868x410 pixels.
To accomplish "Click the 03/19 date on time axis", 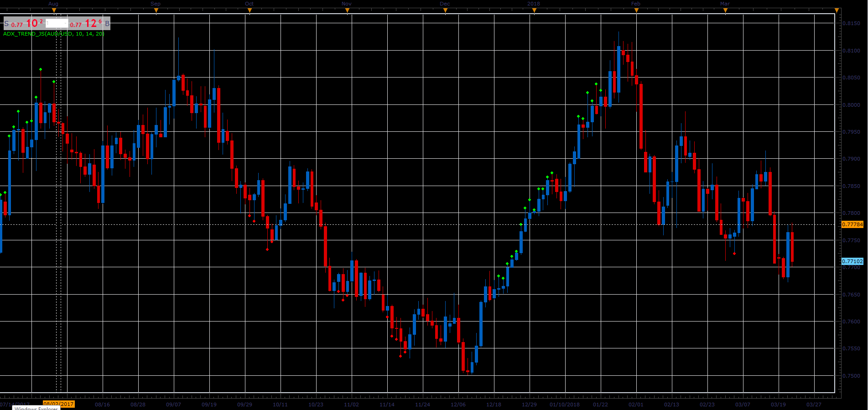I will point(778,405).
